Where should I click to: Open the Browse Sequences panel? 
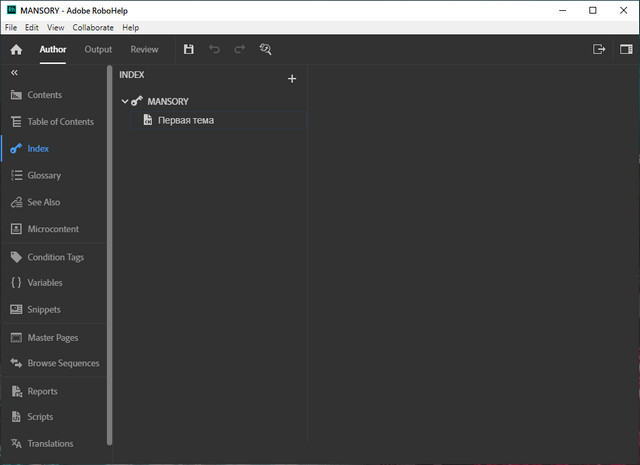point(63,363)
